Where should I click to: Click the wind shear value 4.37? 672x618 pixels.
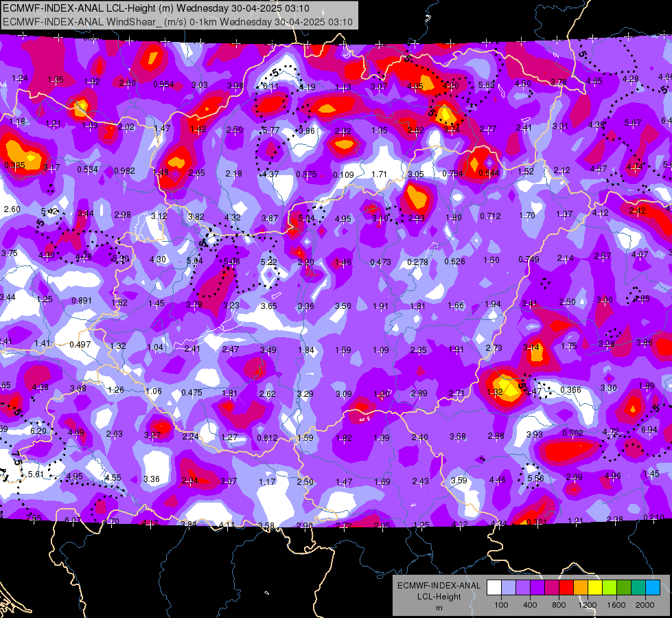coord(271,174)
